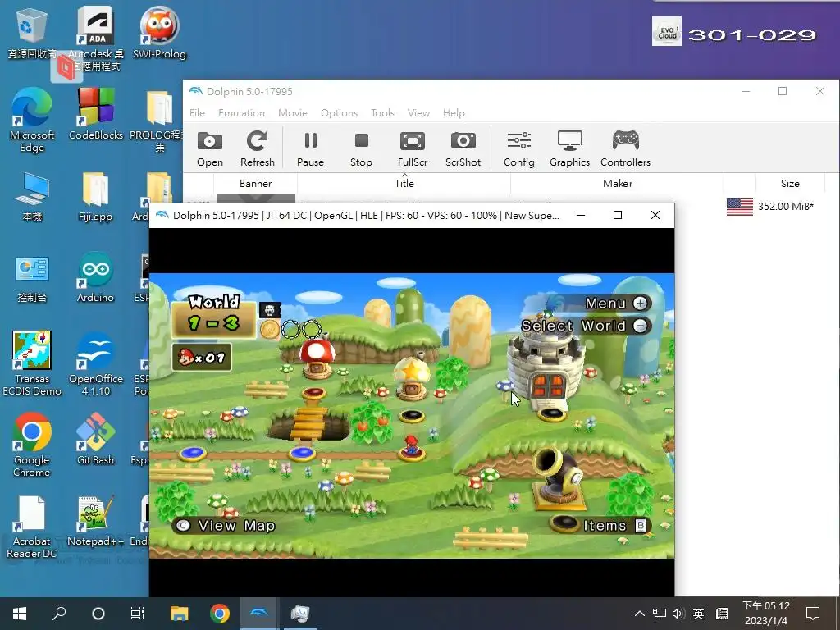840x630 pixels.
Task: Open the Tools menu
Action: click(x=382, y=113)
